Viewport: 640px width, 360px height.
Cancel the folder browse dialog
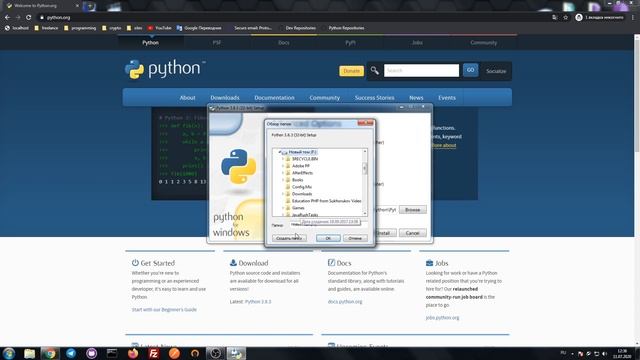(x=355, y=238)
